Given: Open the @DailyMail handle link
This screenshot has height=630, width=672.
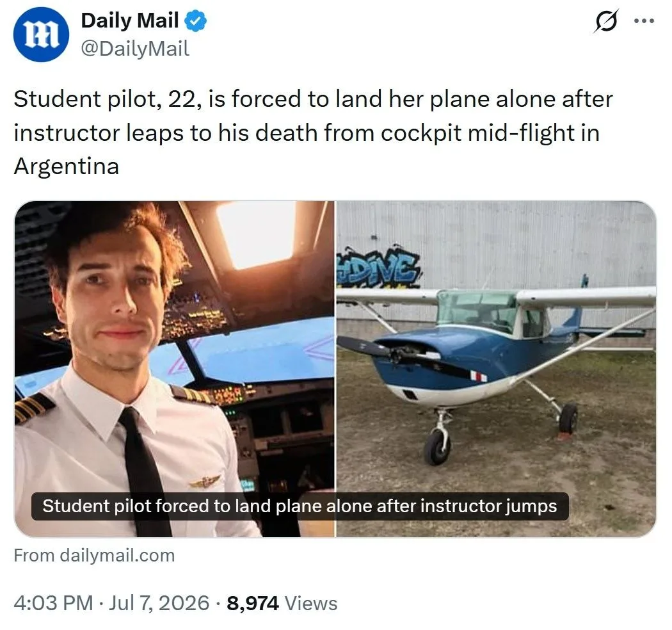Looking at the screenshot, I should pyautogui.click(x=135, y=49).
